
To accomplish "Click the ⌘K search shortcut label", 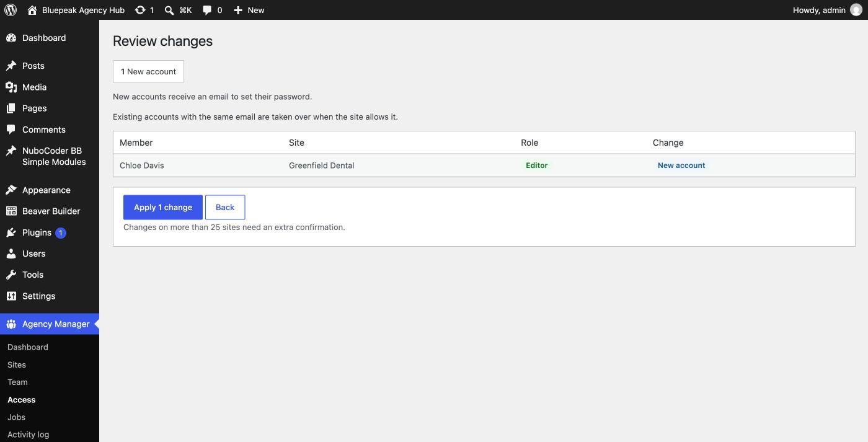I will click(185, 10).
